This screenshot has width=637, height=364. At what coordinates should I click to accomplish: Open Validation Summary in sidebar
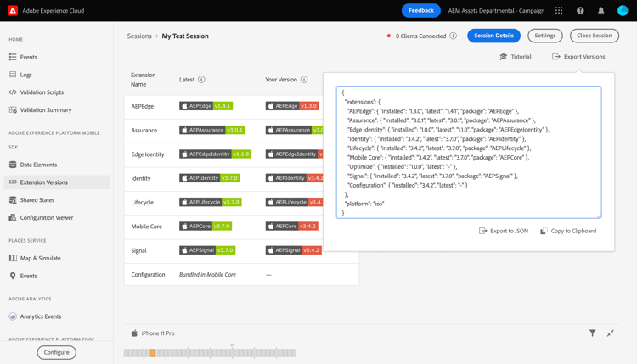pyautogui.click(x=46, y=110)
